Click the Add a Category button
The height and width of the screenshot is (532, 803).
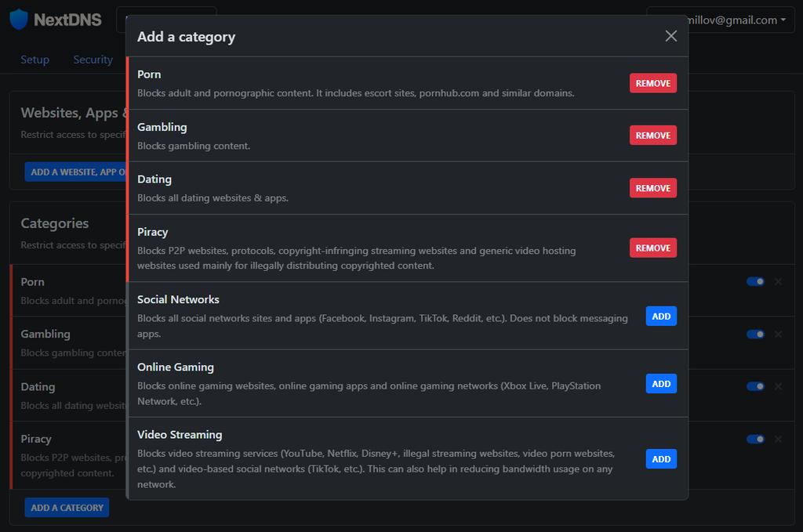pyautogui.click(x=67, y=508)
